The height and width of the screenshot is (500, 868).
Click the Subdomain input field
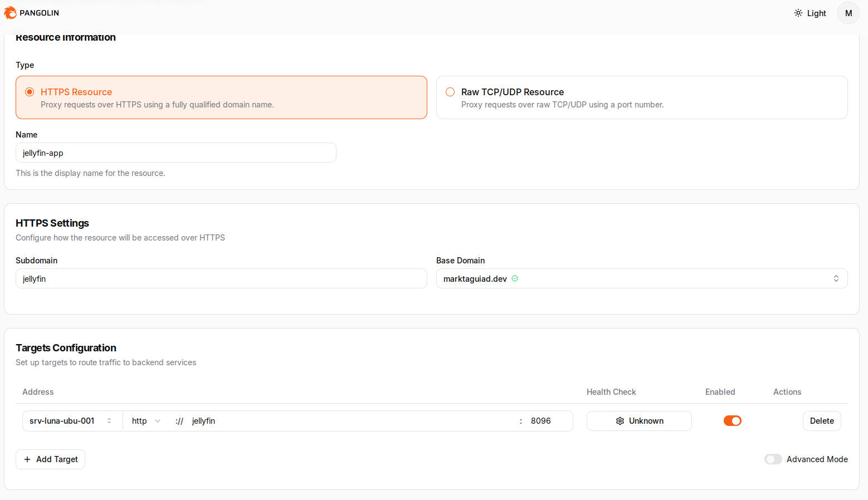tap(221, 278)
